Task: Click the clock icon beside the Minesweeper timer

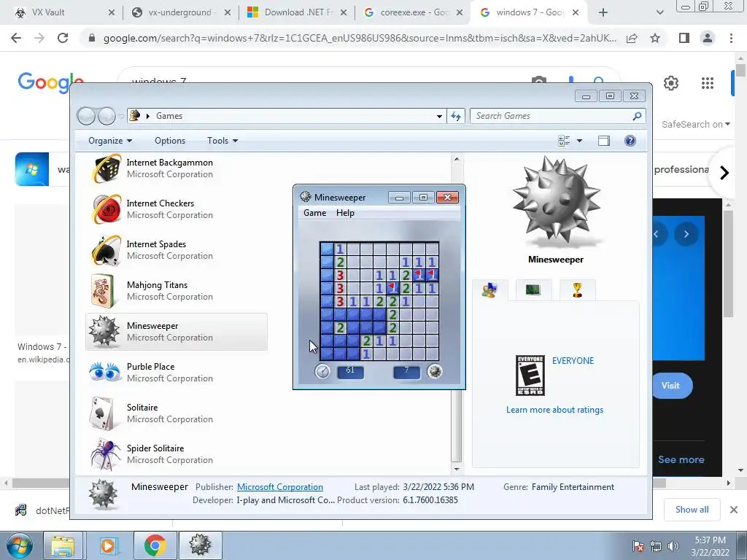Action: [x=322, y=371]
